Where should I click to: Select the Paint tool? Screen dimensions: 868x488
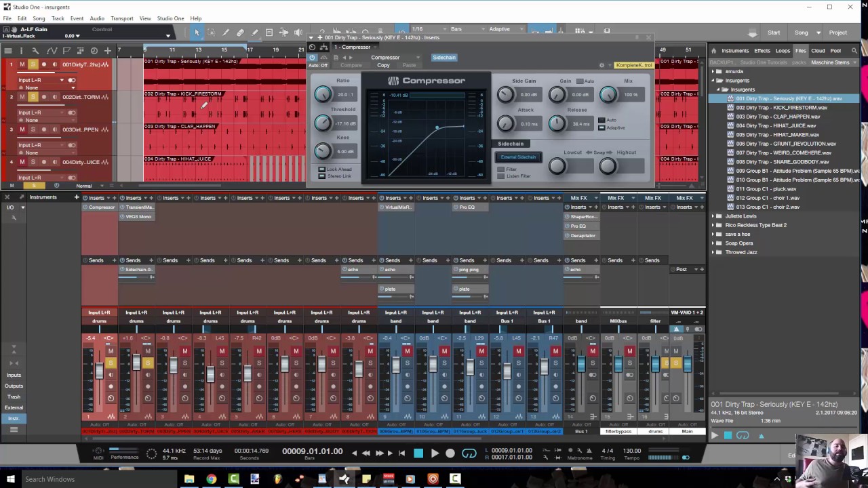(x=255, y=32)
